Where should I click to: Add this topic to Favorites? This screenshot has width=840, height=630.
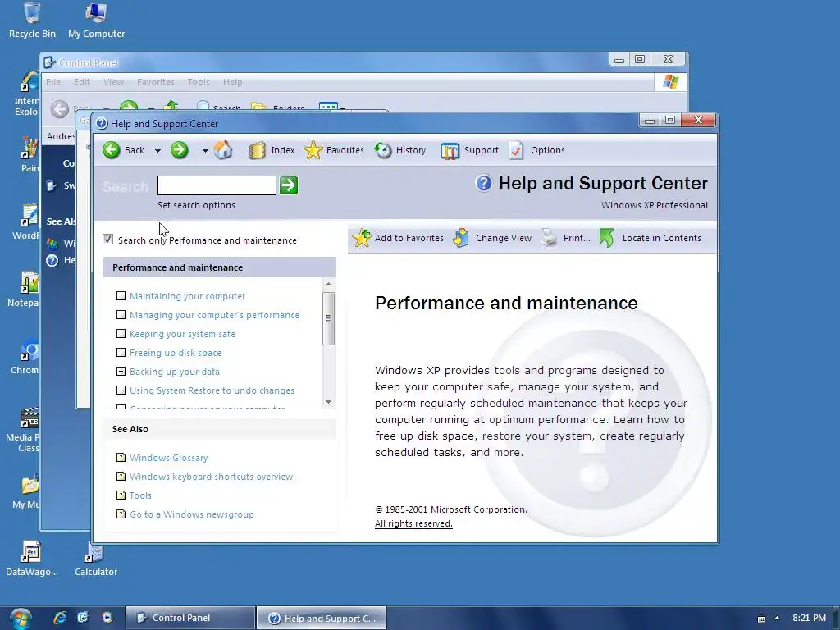[398, 238]
